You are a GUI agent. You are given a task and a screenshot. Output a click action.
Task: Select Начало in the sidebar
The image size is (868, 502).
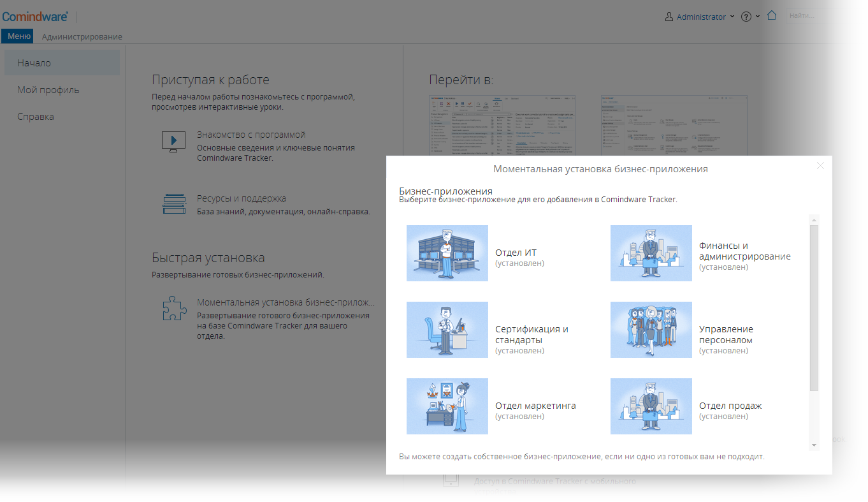[x=62, y=63]
